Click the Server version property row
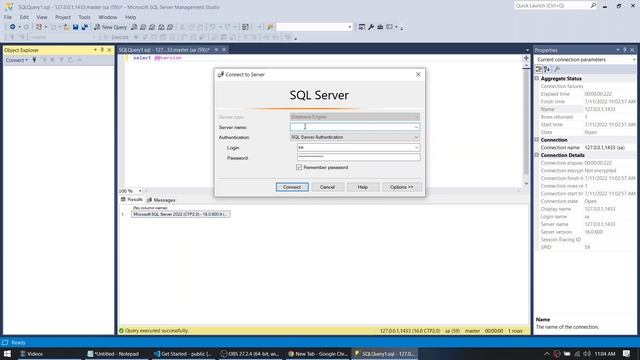This screenshot has width=640, height=360. [x=585, y=232]
